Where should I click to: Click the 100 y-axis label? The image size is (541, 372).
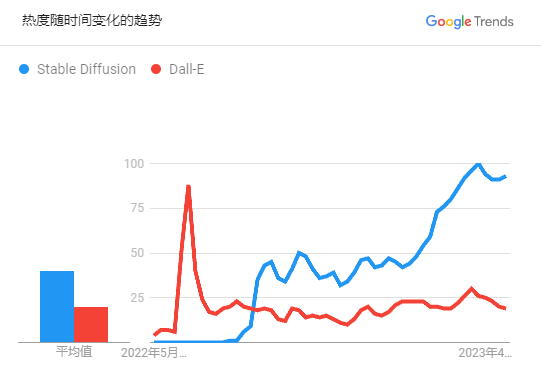pos(134,164)
